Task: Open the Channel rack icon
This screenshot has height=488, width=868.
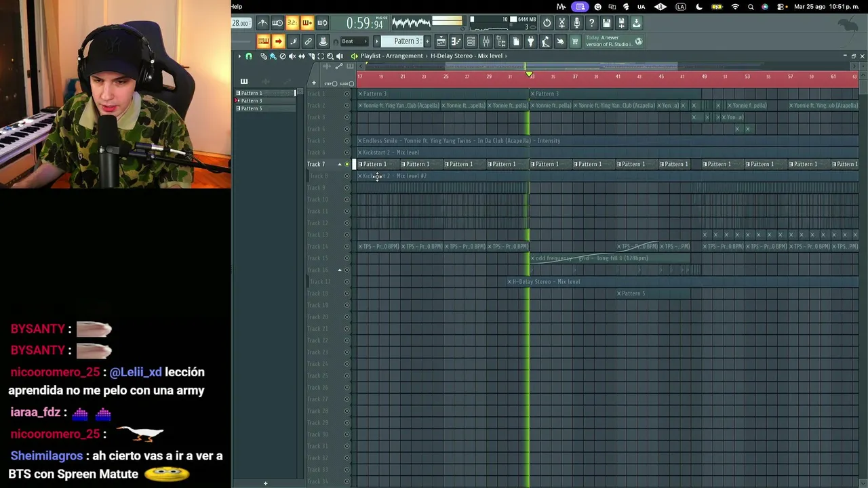Action: (471, 41)
